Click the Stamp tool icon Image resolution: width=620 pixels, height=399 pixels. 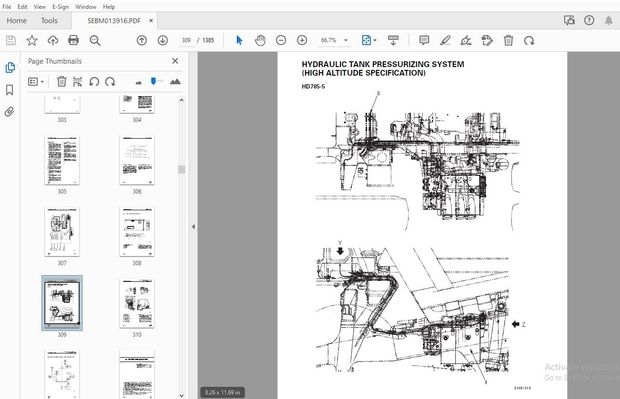[487, 40]
